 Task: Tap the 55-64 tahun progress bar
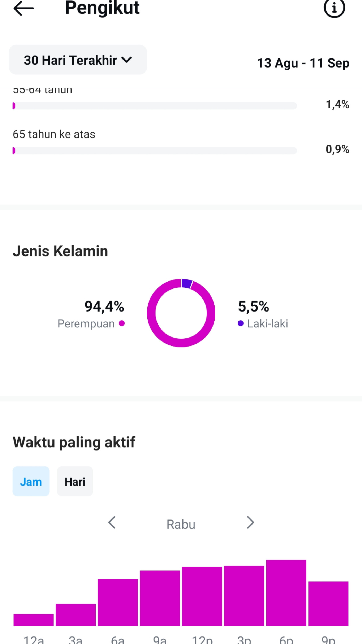tap(155, 106)
